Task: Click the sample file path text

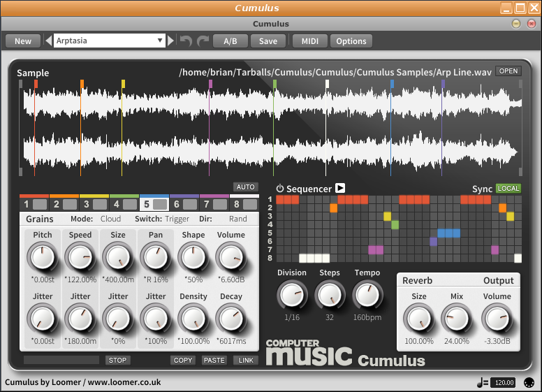Action: (335, 72)
